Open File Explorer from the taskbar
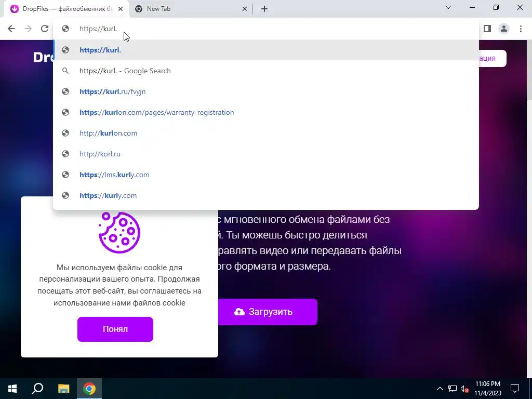The height and width of the screenshot is (399, 532). coord(63,389)
